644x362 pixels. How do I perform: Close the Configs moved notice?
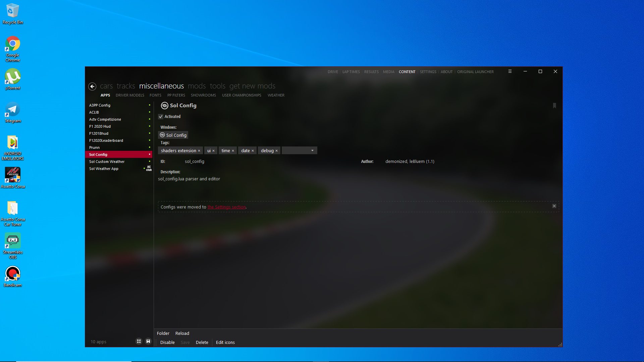click(x=554, y=206)
